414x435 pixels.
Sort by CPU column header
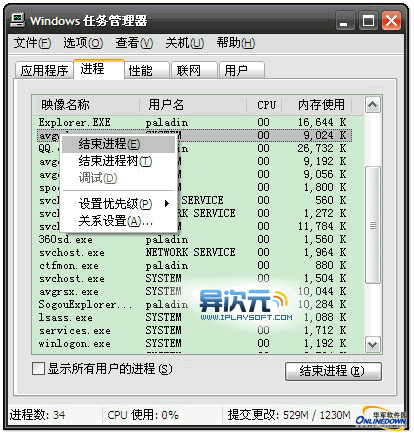[x=265, y=105]
